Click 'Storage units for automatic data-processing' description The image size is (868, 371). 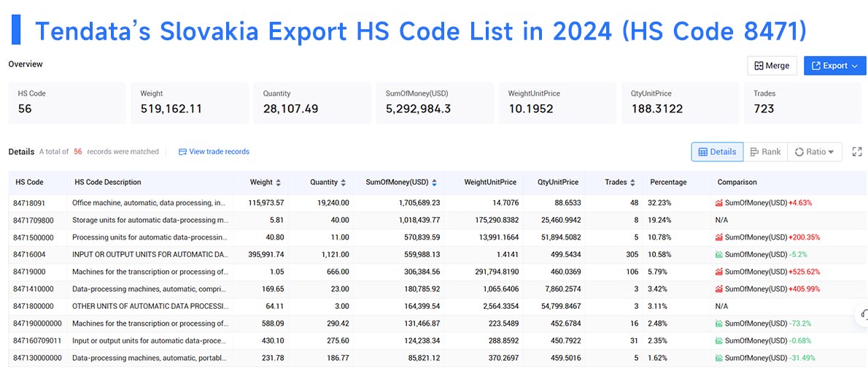click(150, 220)
